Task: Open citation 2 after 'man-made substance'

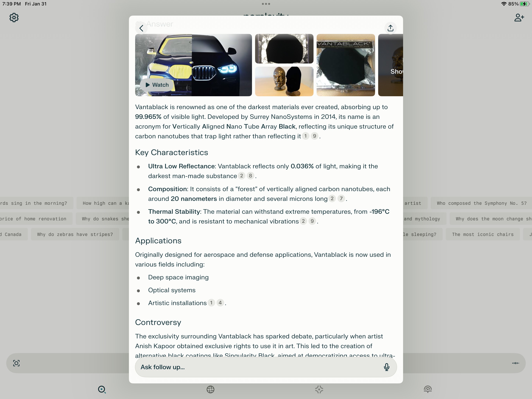Action: (241, 176)
